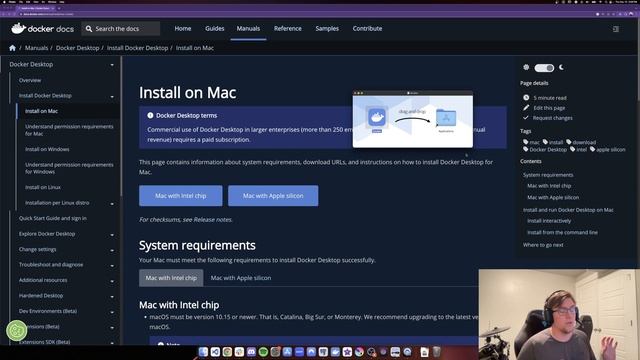Click the download tag link
This screenshot has width=640, height=360.
pyautogui.click(x=584, y=142)
